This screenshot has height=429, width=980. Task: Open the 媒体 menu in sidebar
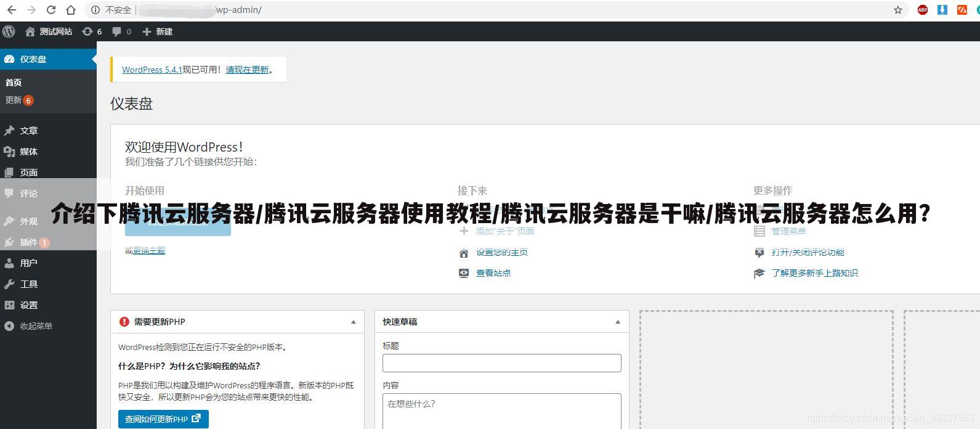(28, 152)
